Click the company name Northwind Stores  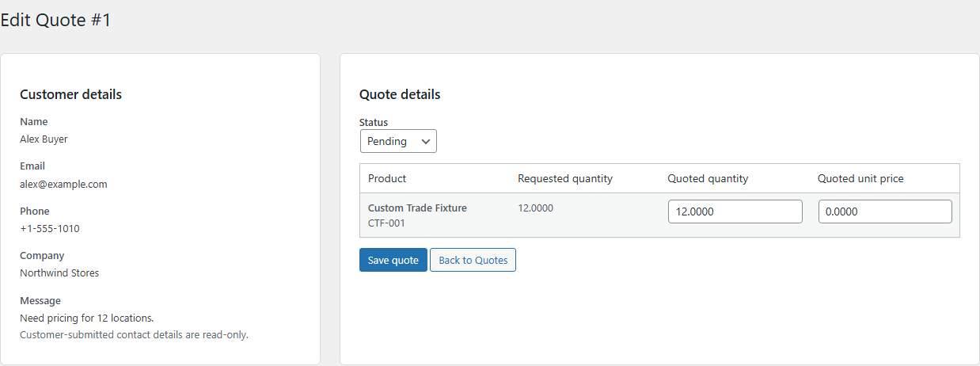59,273
